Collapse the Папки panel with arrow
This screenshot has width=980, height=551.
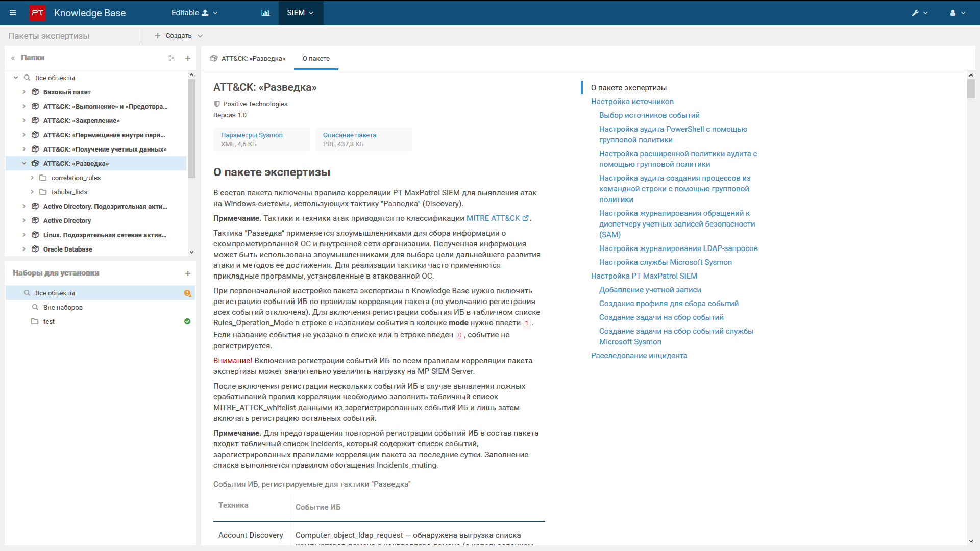coord(13,58)
